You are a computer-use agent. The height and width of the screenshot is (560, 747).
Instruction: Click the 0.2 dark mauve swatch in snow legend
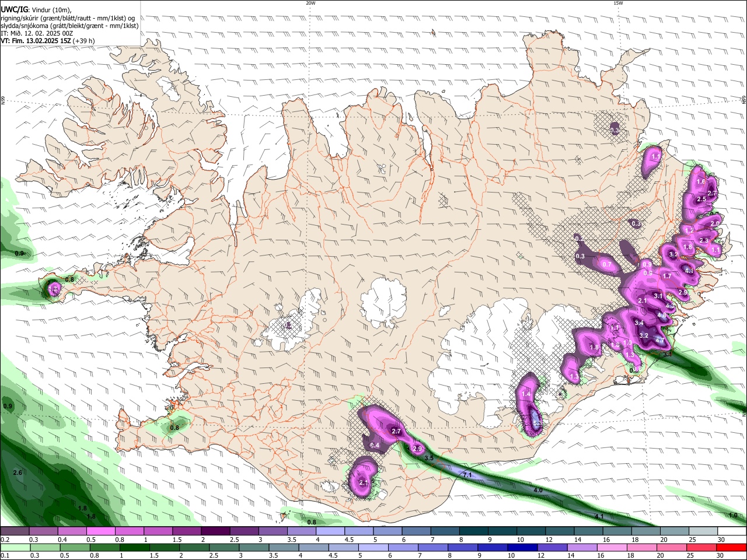click(x=14, y=531)
